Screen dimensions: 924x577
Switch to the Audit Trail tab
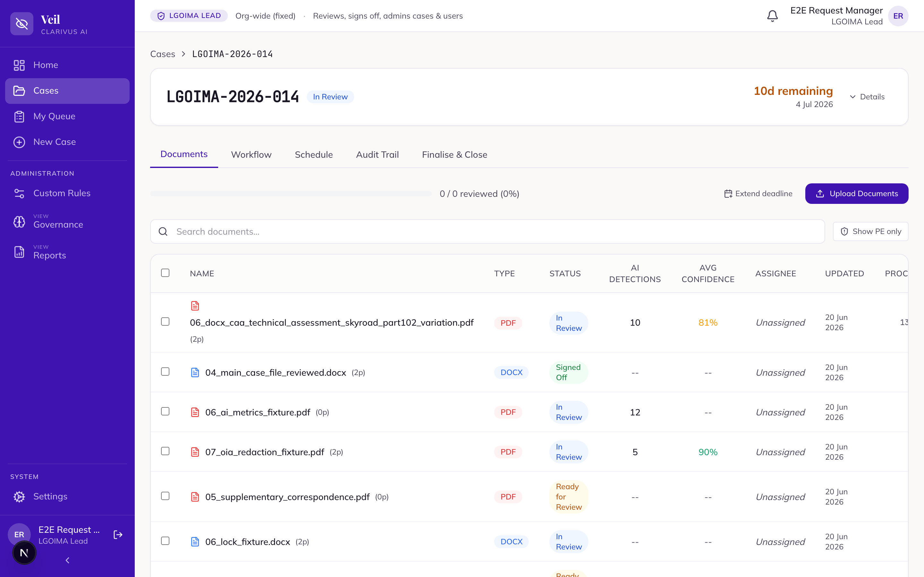[377, 155]
